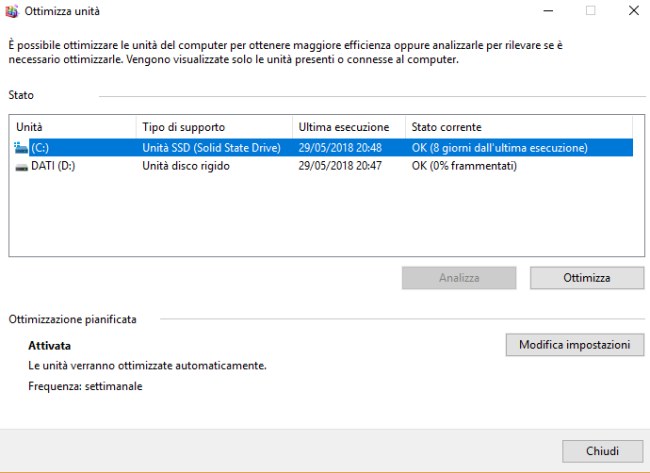The width and height of the screenshot is (650, 473).
Task: Click the Frequenza: settimanale text
Action: coord(85,386)
